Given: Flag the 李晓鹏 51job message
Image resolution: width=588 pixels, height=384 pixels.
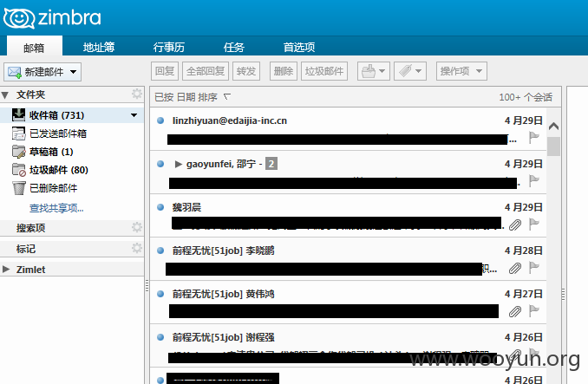Looking at the screenshot, I should tap(534, 267).
